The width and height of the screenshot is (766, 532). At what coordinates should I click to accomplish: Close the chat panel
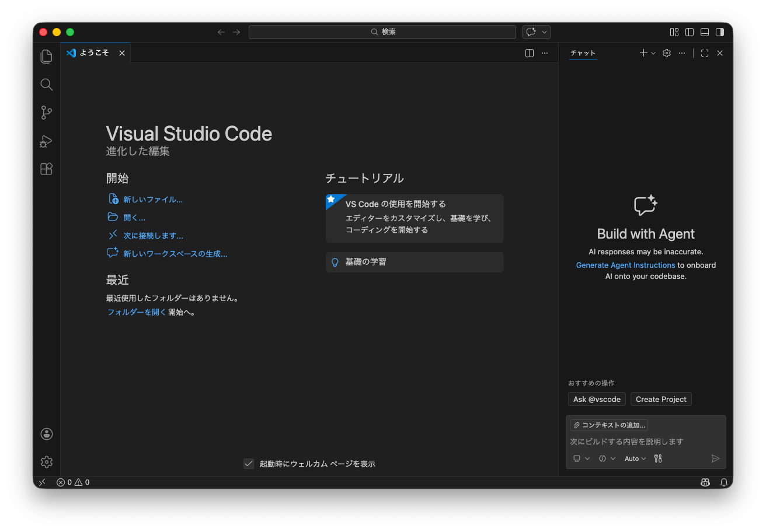[x=720, y=53]
